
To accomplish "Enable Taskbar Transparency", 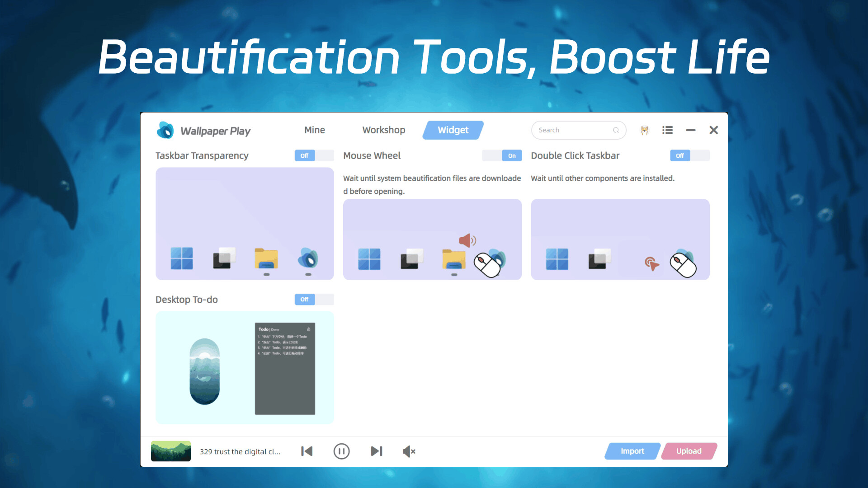I will (x=314, y=155).
